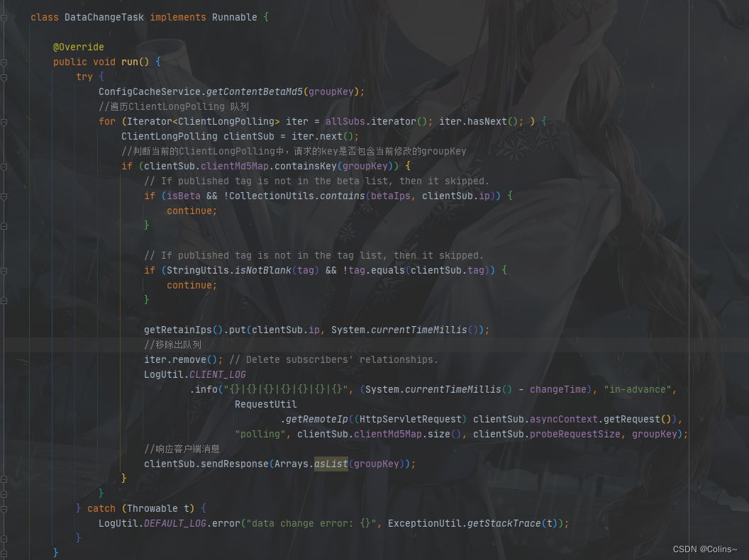
Task: Click the DEFAULT_LOG constant
Action: point(174,523)
